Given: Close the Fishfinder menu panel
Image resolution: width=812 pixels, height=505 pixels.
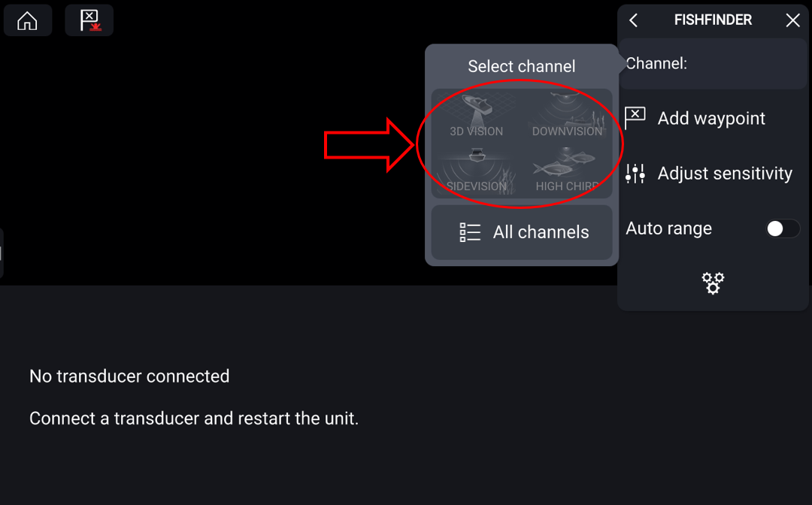Looking at the screenshot, I should pyautogui.click(x=792, y=20).
